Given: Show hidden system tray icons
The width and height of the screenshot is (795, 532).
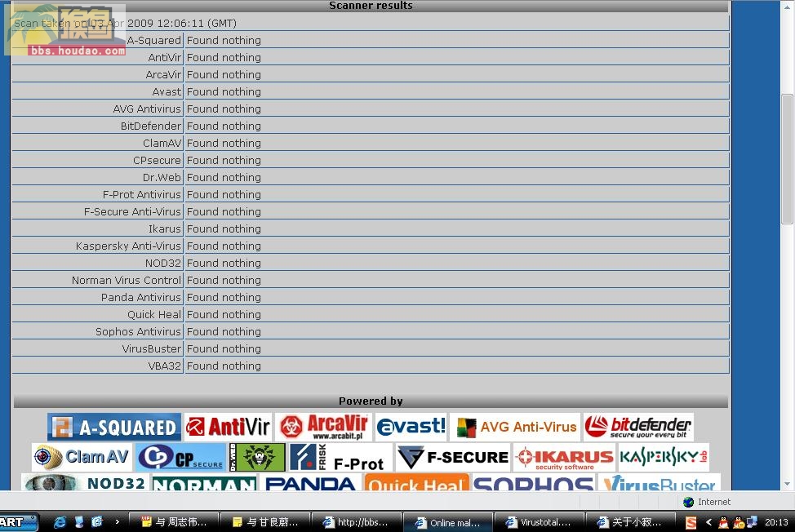Looking at the screenshot, I should coord(708,522).
